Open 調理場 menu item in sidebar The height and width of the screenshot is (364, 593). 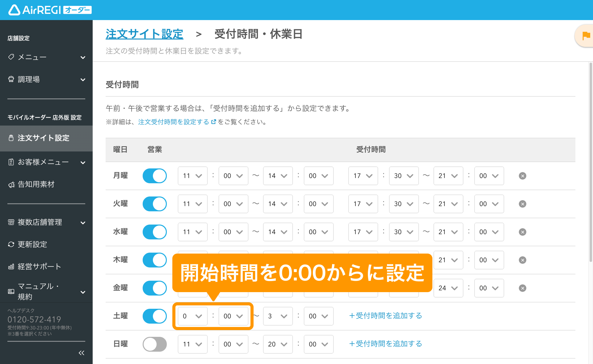pyautogui.click(x=46, y=79)
